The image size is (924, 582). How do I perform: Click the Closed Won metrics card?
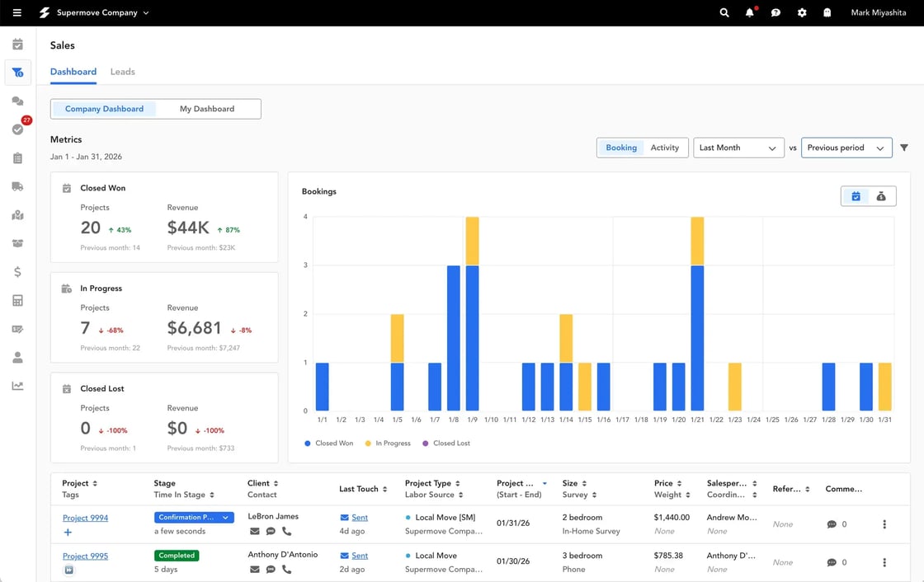click(x=164, y=218)
